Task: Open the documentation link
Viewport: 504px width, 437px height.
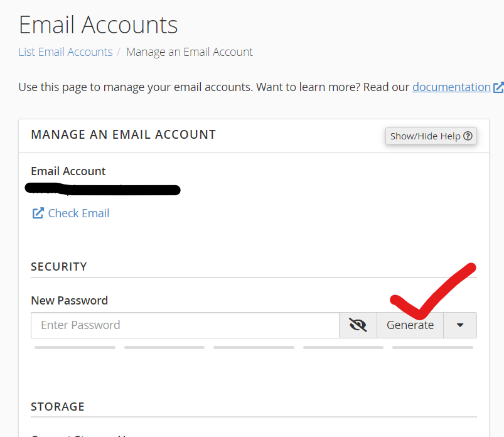Action: tap(451, 87)
